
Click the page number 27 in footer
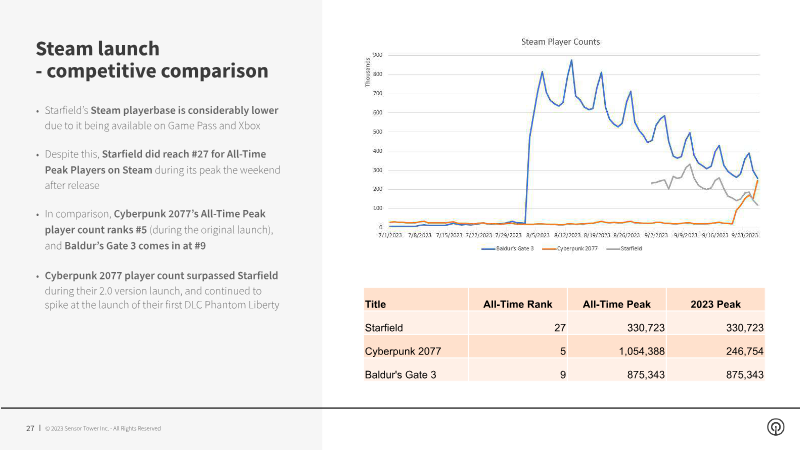click(30, 428)
